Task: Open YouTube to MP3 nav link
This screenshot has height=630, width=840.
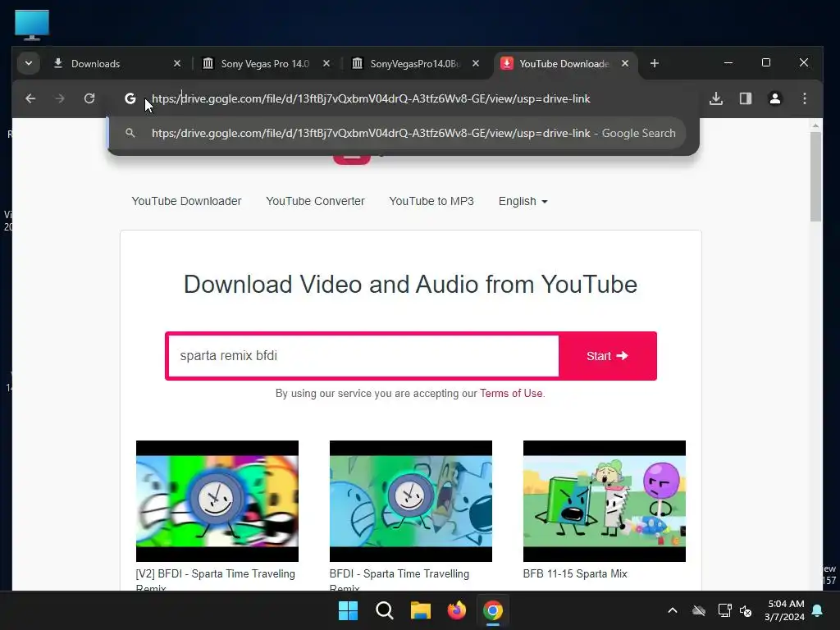Action: click(x=431, y=202)
